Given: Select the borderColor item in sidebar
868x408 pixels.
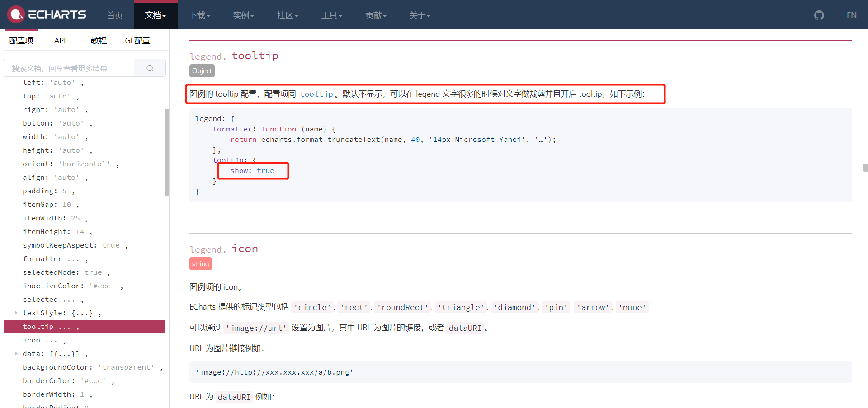Looking at the screenshot, I should (x=68, y=381).
